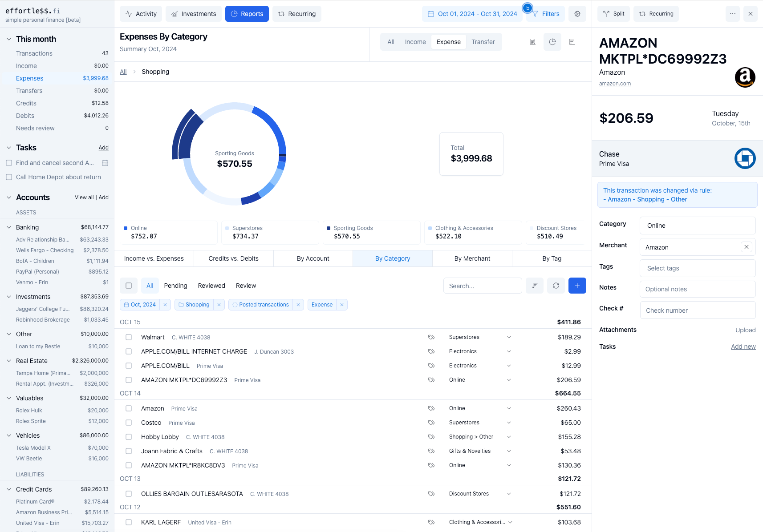
Task: Collapse the Investments accounts group
Action: click(9, 297)
